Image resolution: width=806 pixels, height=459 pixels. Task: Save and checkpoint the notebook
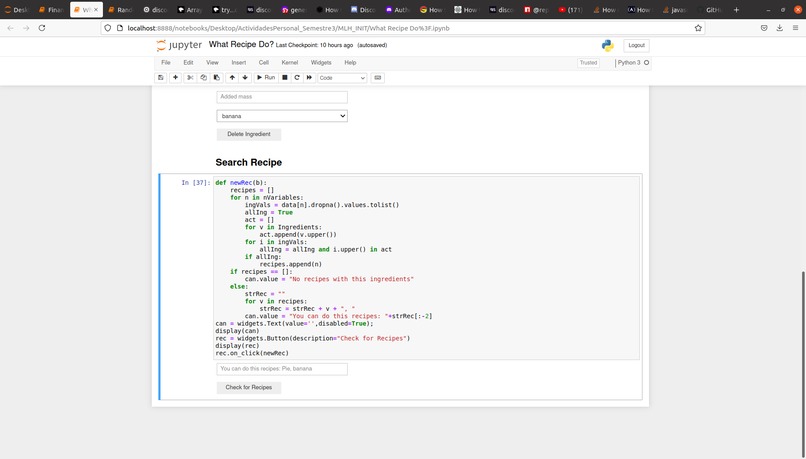(160, 78)
